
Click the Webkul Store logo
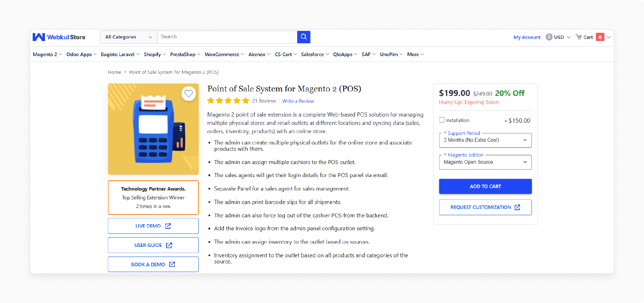(x=59, y=37)
